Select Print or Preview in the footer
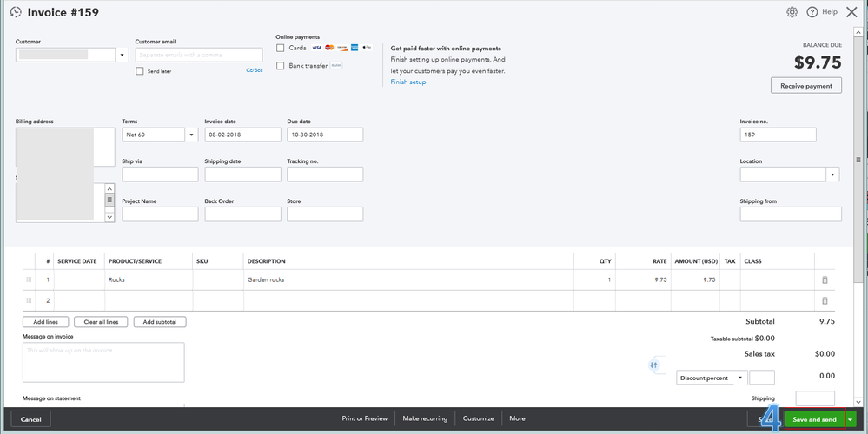 coord(364,418)
